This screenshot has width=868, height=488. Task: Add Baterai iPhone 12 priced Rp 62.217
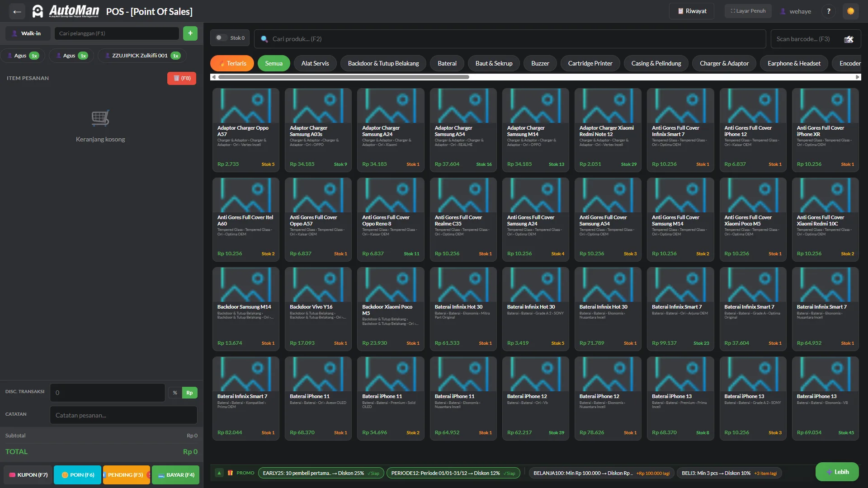[x=536, y=399]
